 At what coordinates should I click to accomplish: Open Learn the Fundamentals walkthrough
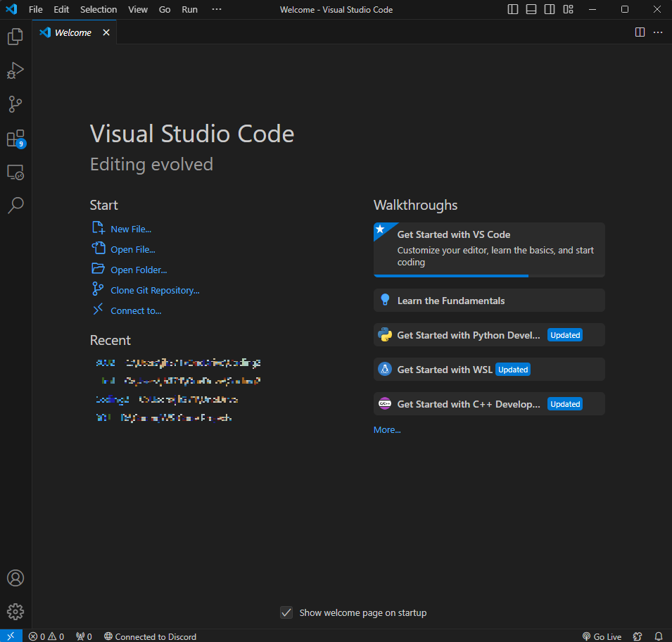tap(489, 301)
